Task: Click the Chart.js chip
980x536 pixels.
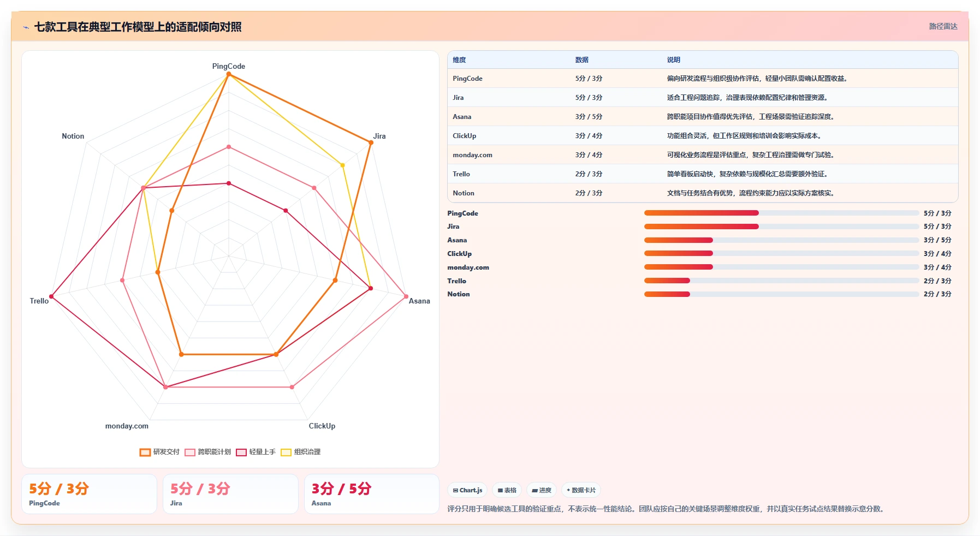Action: pos(467,490)
